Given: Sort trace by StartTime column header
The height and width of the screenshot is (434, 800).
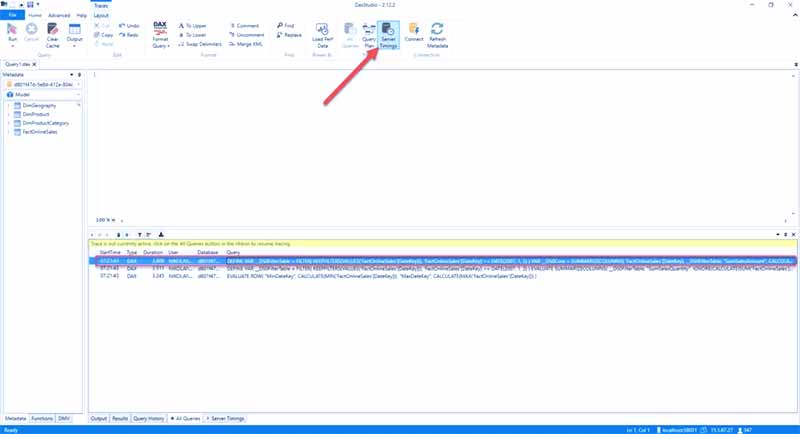Looking at the screenshot, I should (110, 252).
